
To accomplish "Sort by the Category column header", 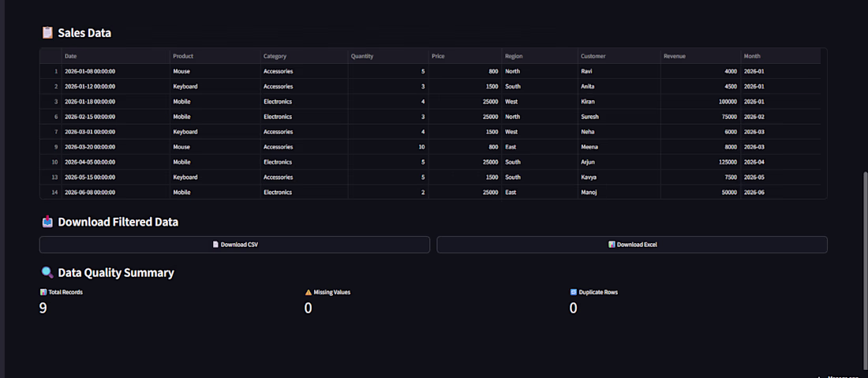I will coord(304,56).
